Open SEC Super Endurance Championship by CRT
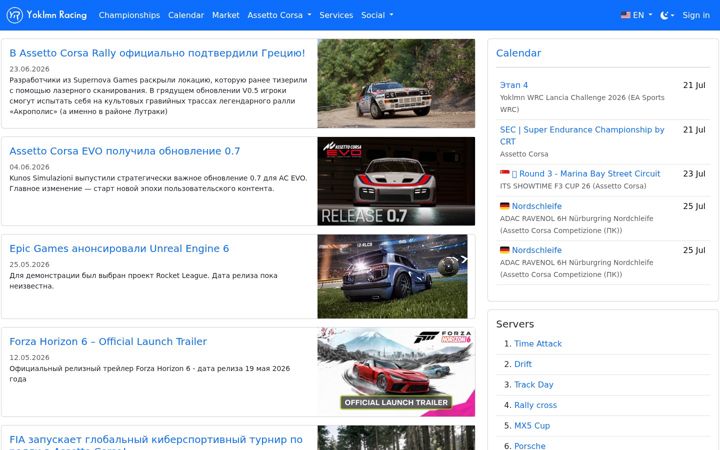This screenshot has height=450, width=720. coord(582,135)
